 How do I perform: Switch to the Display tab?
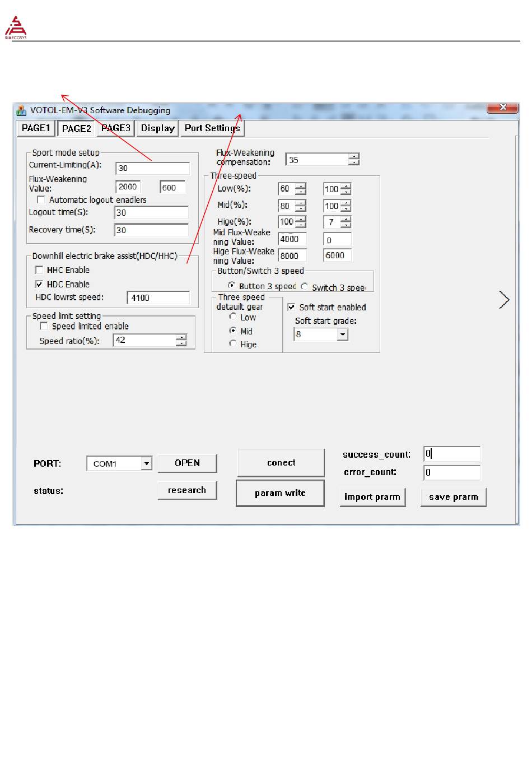158,128
